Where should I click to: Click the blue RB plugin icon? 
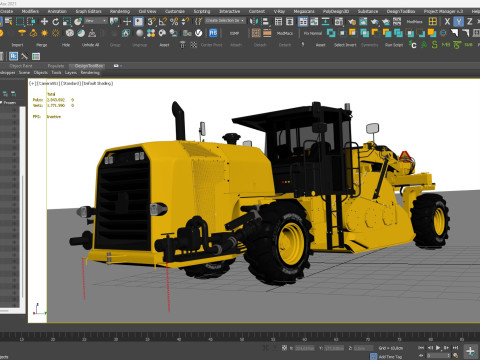coord(213,33)
